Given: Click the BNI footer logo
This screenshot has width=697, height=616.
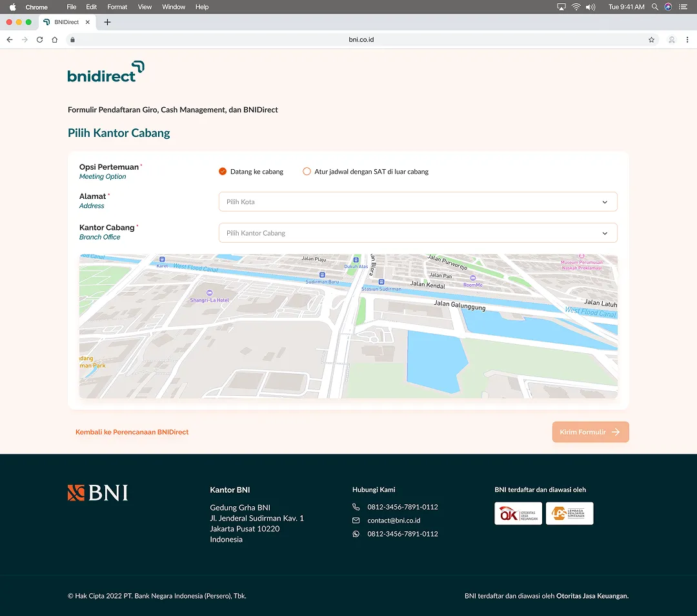Looking at the screenshot, I should pos(98,493).
